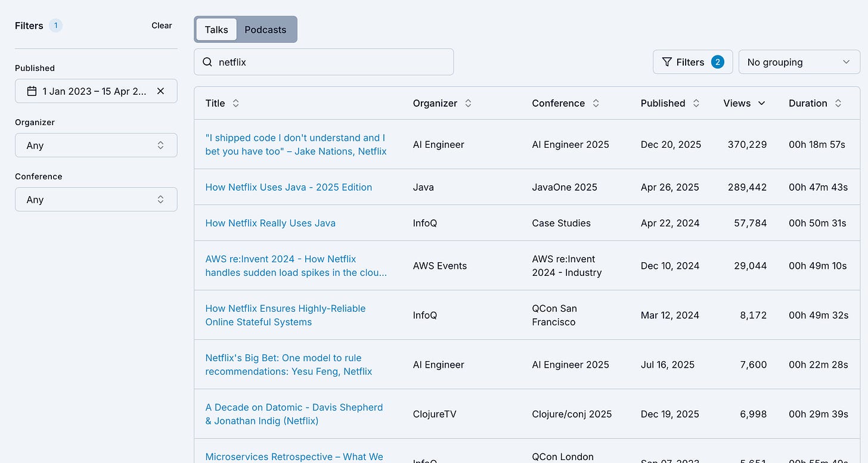Click the 370,229 views value

[747, 144]
